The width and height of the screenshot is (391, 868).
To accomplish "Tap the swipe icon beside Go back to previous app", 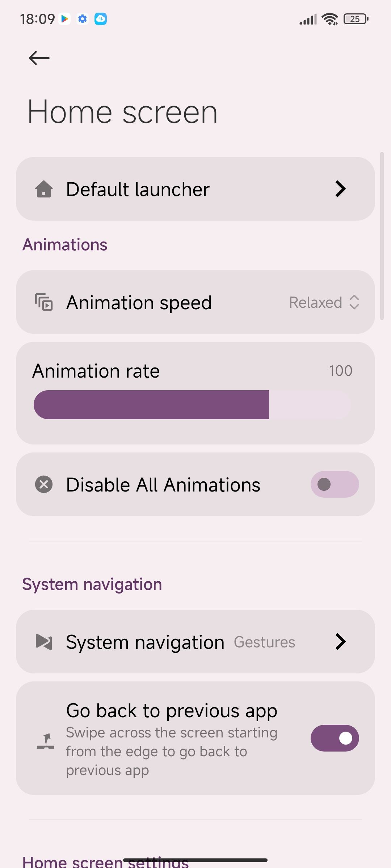I will coord(46,741).
